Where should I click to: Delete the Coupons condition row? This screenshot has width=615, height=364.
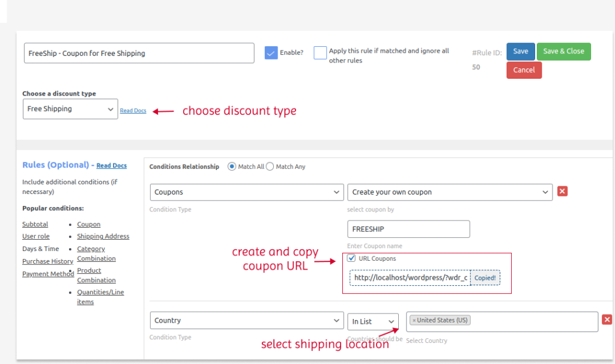(x=563, y=191)
